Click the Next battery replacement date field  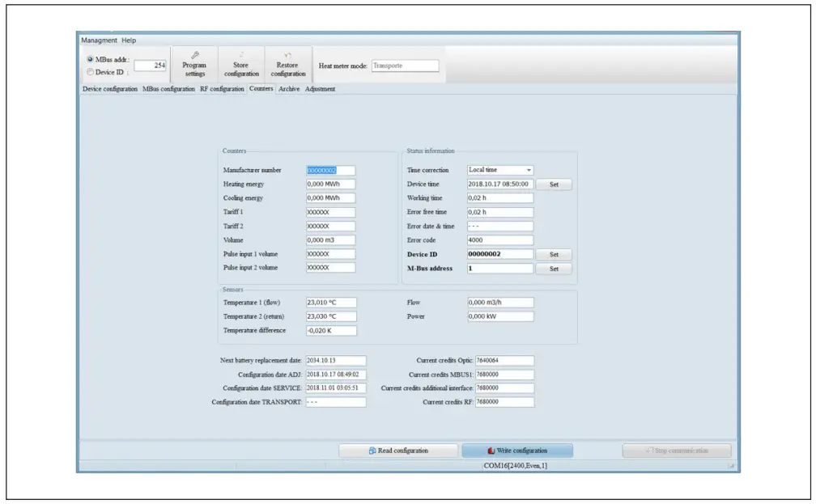(x=335, y=361)
